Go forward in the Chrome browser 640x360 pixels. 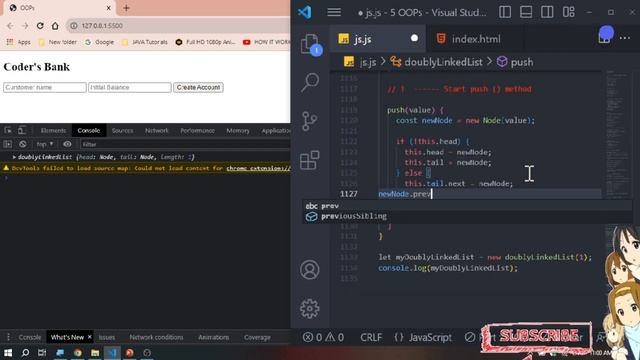click(x=25, y=26)
